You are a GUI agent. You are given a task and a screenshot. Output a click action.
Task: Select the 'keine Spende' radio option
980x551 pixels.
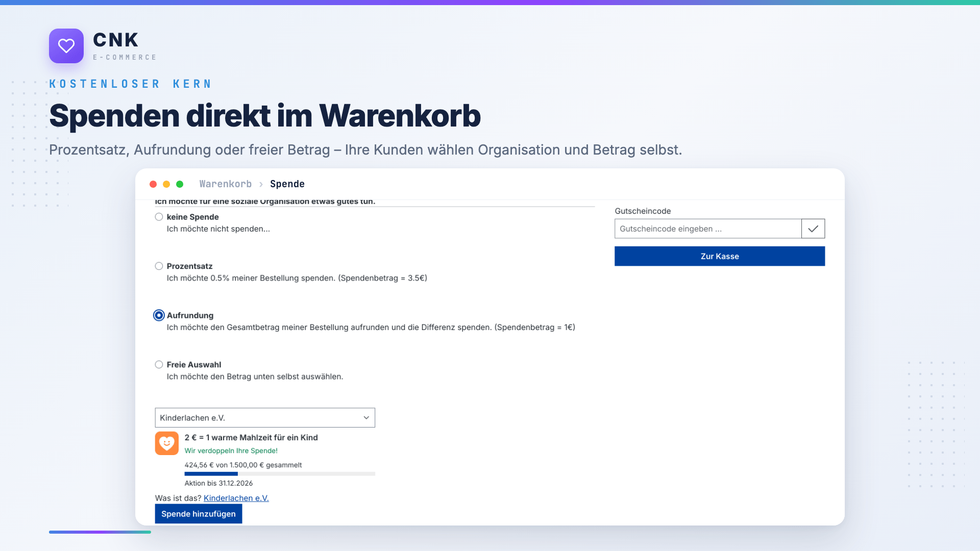(x=159, y=217)
